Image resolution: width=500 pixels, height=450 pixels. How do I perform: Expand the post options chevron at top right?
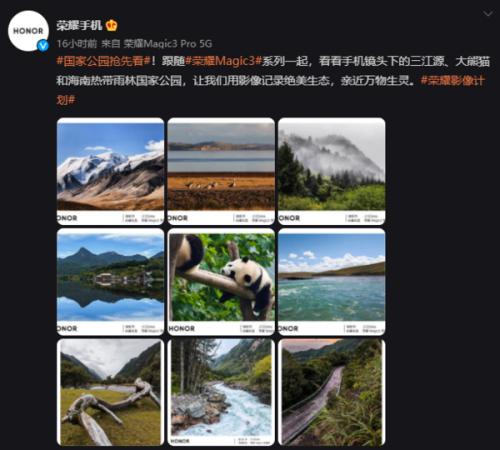click(x=488, y=14)
